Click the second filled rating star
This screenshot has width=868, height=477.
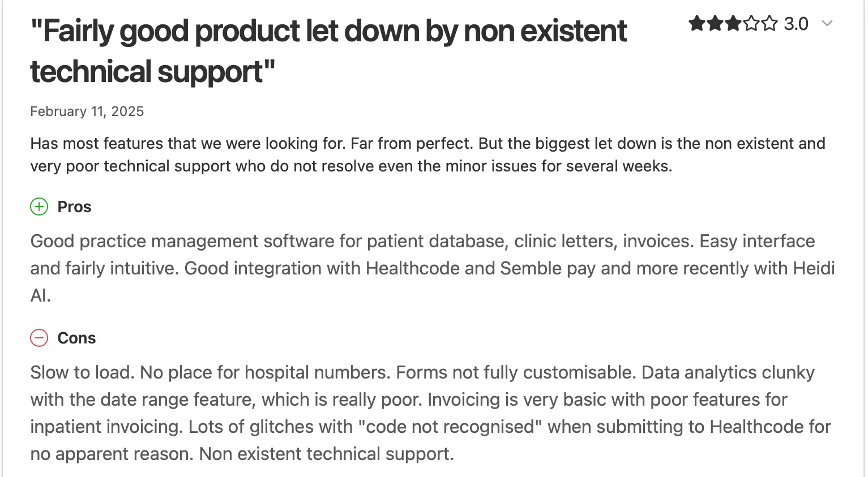click(x=715, y=24)
